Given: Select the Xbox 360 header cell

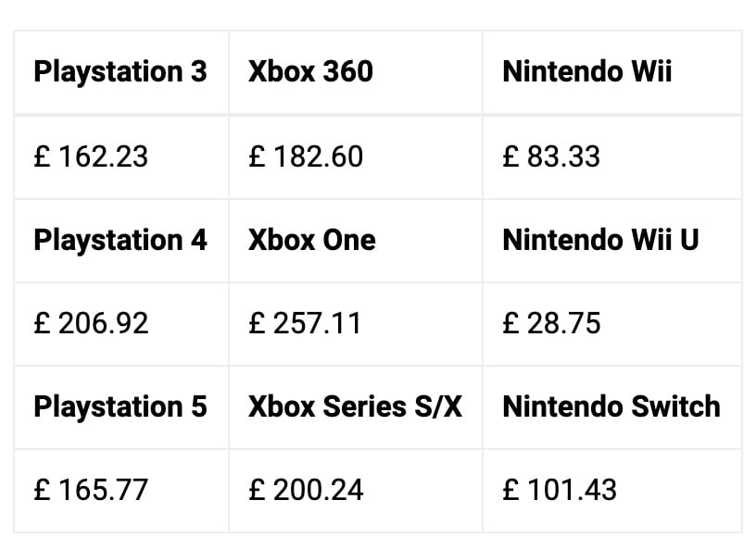Looking at the screenshot, I should pos(310,72).
